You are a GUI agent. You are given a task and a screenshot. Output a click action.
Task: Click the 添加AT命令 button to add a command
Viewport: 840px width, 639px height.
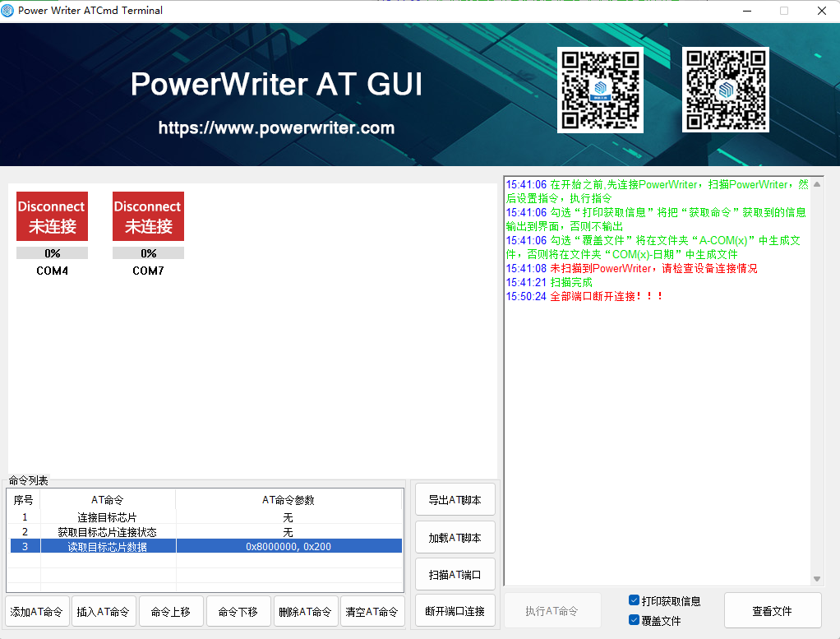[x=36, y=611]
